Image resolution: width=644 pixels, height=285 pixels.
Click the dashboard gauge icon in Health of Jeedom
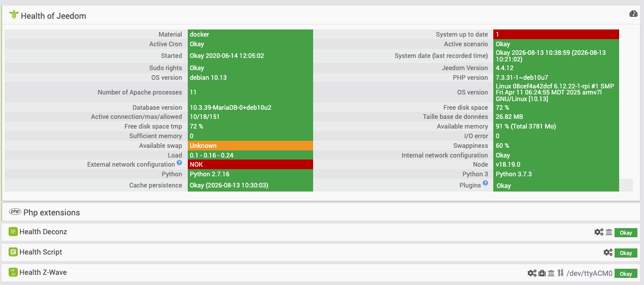pyautogui.click(x=633, y=14)
